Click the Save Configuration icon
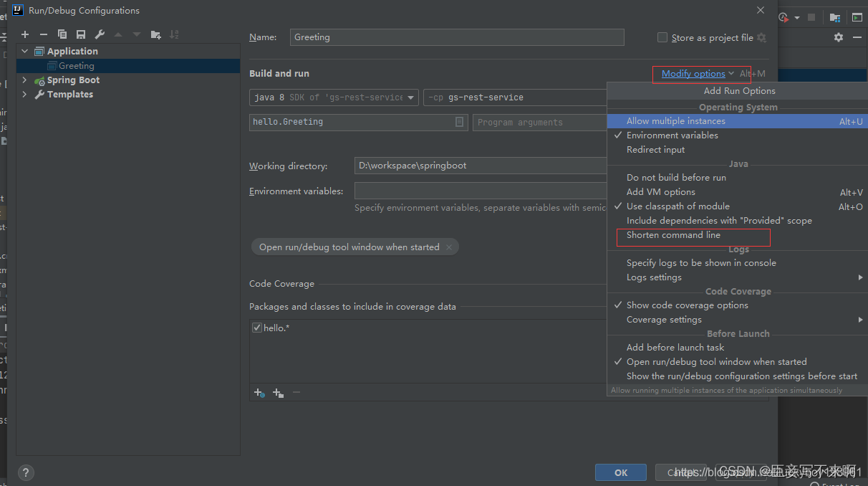The width and height of the screenshot is (868, 486). (80, 34)
